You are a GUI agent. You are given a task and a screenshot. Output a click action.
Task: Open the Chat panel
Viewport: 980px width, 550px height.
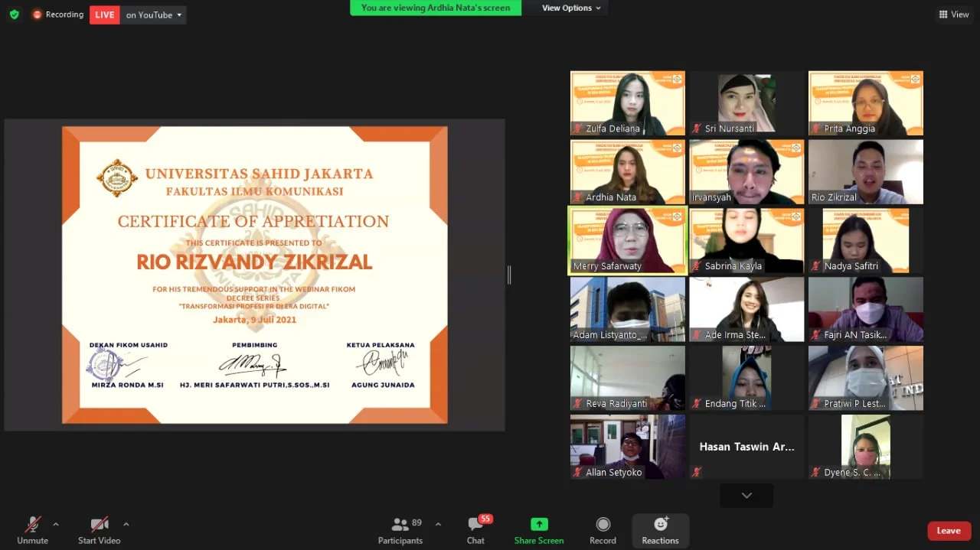[476, 530]
